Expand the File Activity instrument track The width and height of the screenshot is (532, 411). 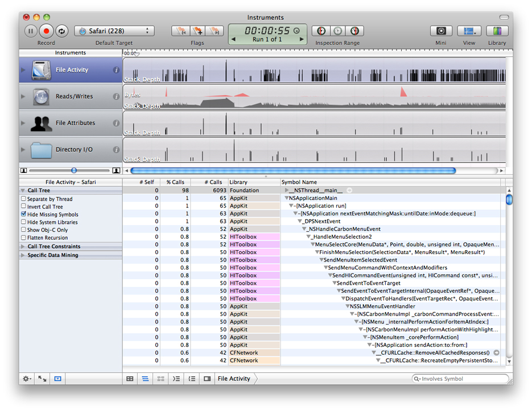tap(23, 70)
